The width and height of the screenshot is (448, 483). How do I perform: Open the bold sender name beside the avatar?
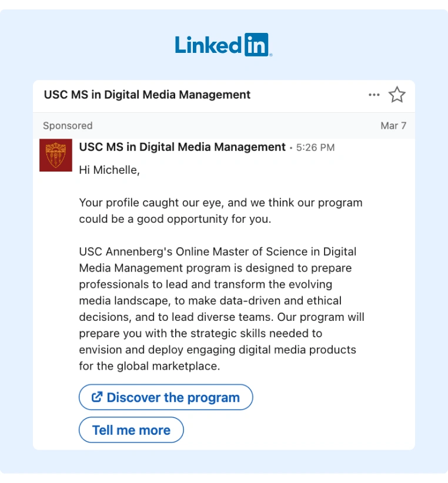click(182, 147)
